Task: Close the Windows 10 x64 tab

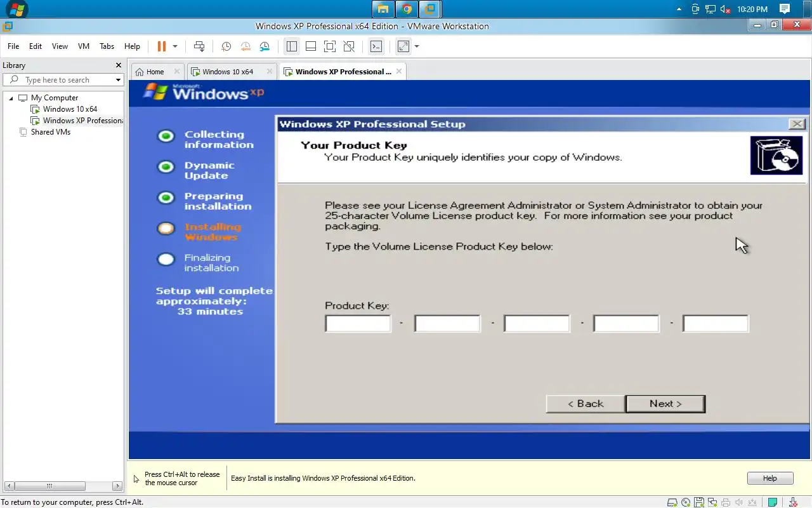Action: click(x=270, y=72)
